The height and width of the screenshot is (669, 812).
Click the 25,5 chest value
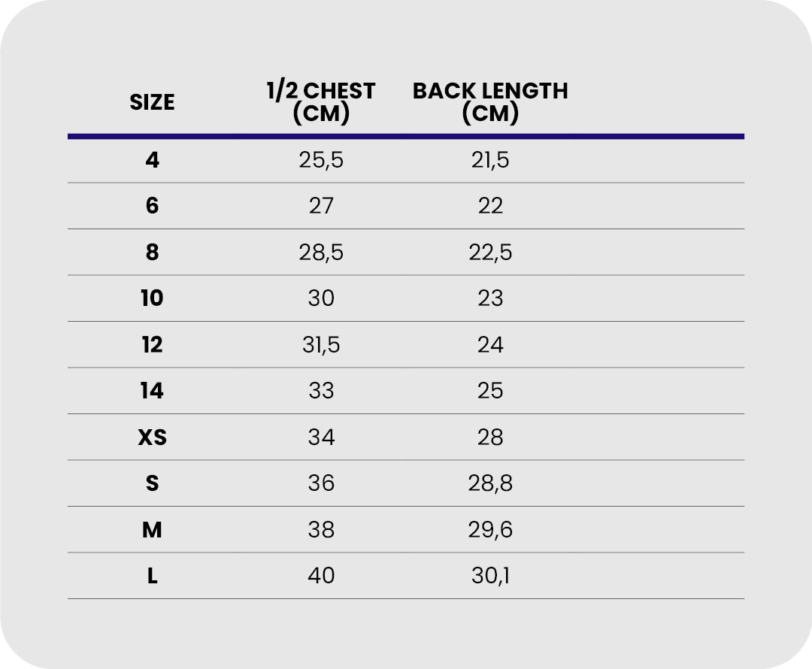coord(321,160)
